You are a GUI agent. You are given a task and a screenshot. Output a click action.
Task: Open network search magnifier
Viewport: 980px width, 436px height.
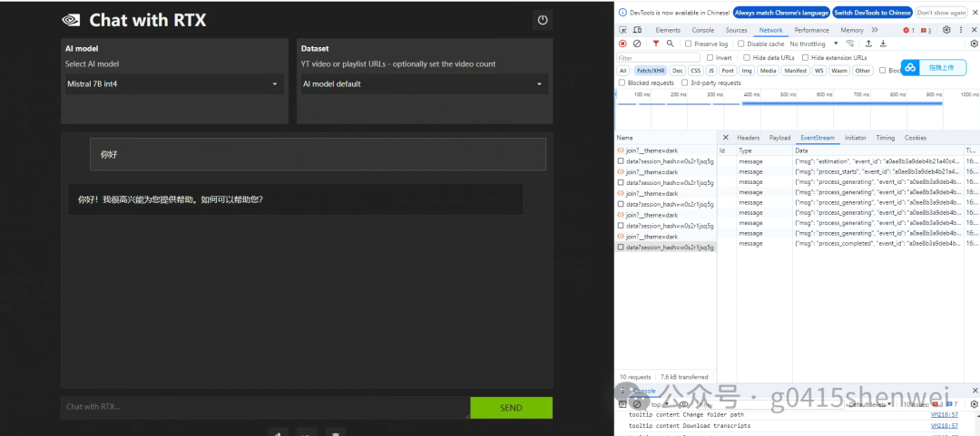coord(670,44)
